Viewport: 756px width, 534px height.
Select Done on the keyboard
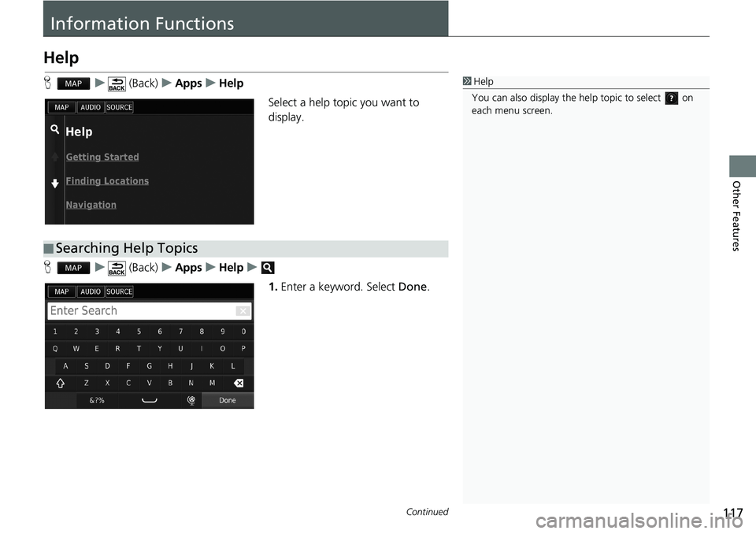pos(228,400)
